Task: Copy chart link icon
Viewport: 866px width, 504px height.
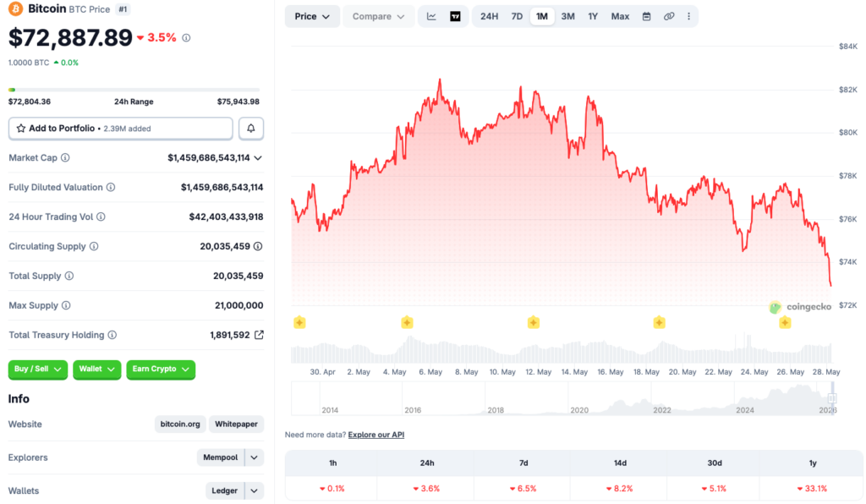Action: [669, 17]
